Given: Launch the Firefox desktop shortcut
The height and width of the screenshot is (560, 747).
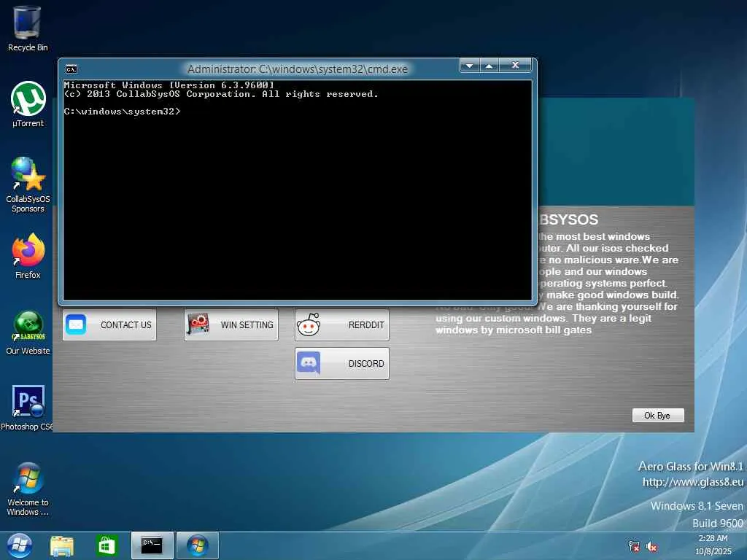Looking at the screenshot, I should [x=28, y=256].
